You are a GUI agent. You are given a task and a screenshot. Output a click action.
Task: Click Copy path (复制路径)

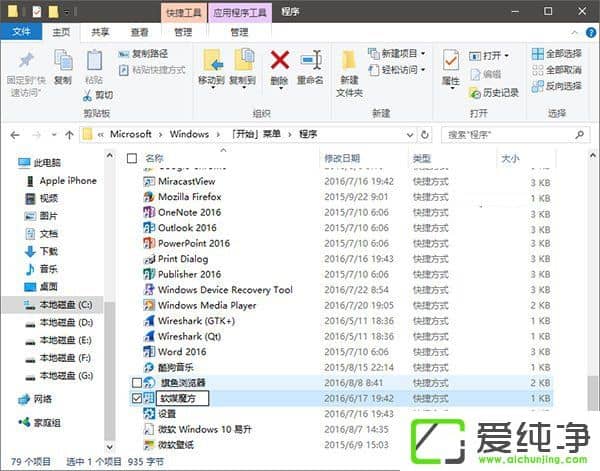[x=143, y=54]
